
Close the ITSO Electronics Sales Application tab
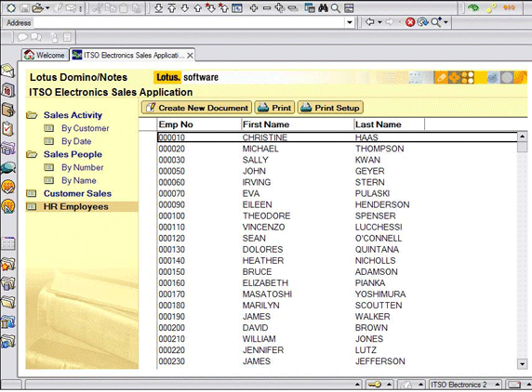[190, 55]
